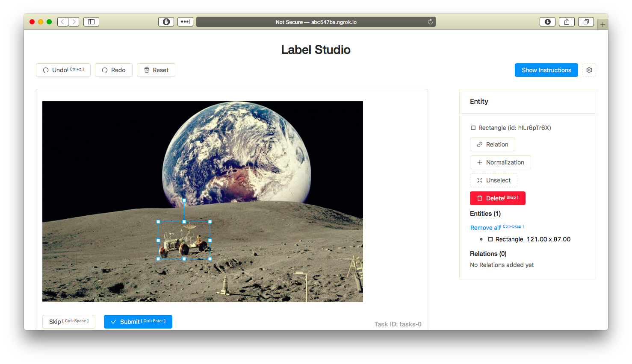Click the checkmark icon on Submit

point(114,322)
